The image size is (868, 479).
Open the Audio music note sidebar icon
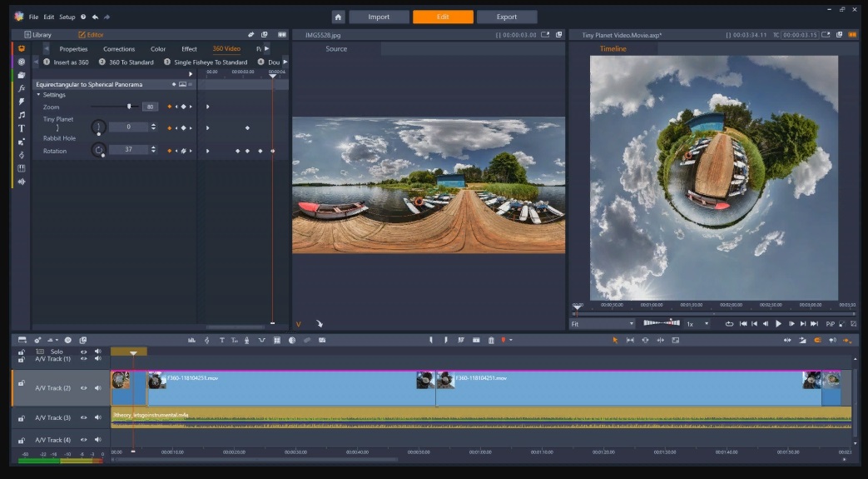(x=22, y=115)
